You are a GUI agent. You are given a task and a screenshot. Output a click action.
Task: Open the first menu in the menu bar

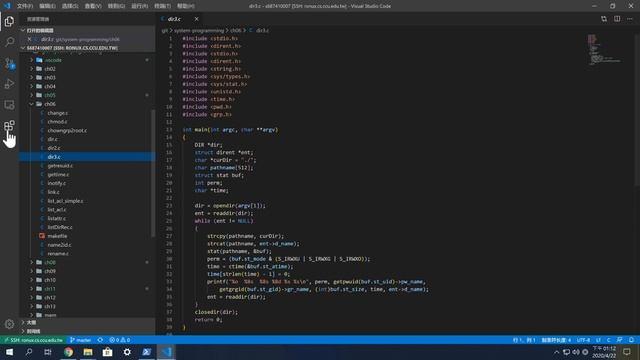[x=25, y=6]
